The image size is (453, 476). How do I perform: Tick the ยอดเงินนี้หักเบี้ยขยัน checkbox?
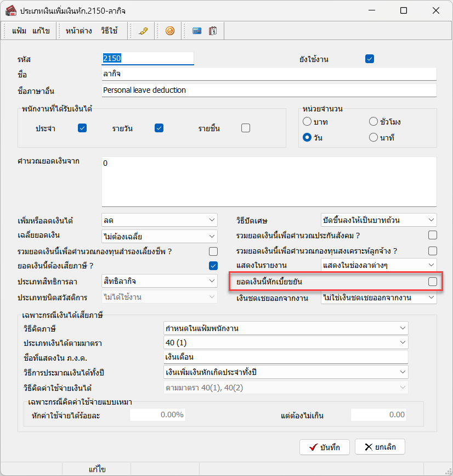[x=433, y=282]
